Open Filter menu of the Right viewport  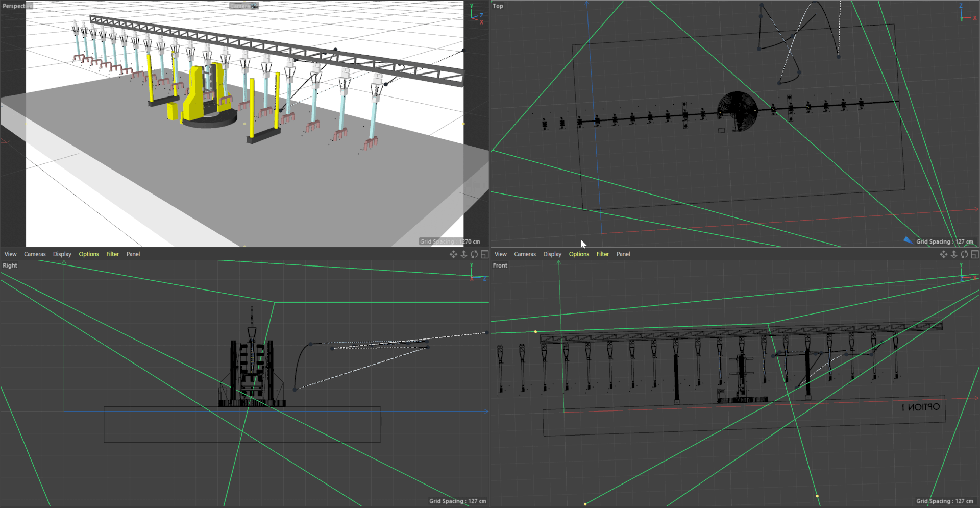(112, 254)
